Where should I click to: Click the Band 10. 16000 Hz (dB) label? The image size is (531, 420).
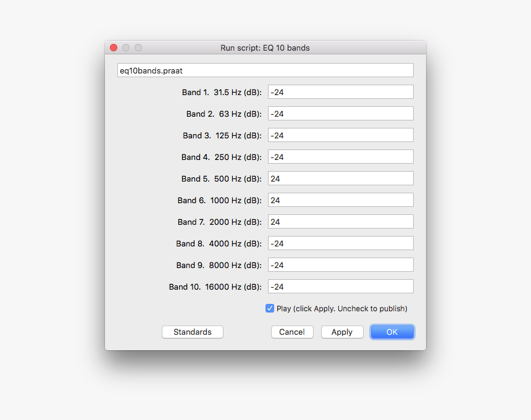pyautogui.click(x=215, y=287)
